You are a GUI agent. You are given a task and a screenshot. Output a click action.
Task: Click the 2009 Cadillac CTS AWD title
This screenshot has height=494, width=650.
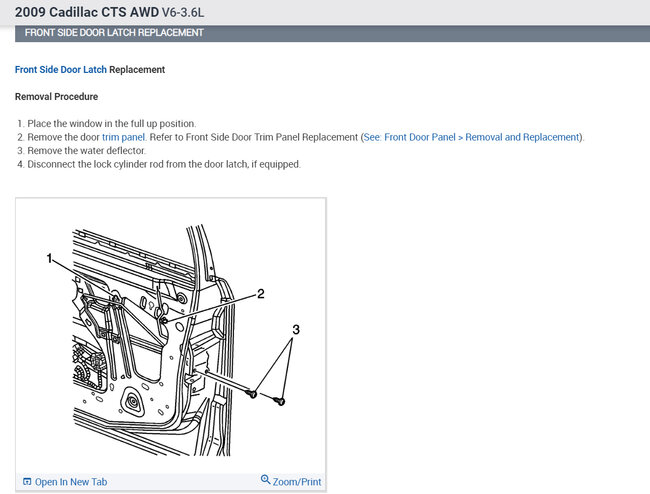(87, 12)
